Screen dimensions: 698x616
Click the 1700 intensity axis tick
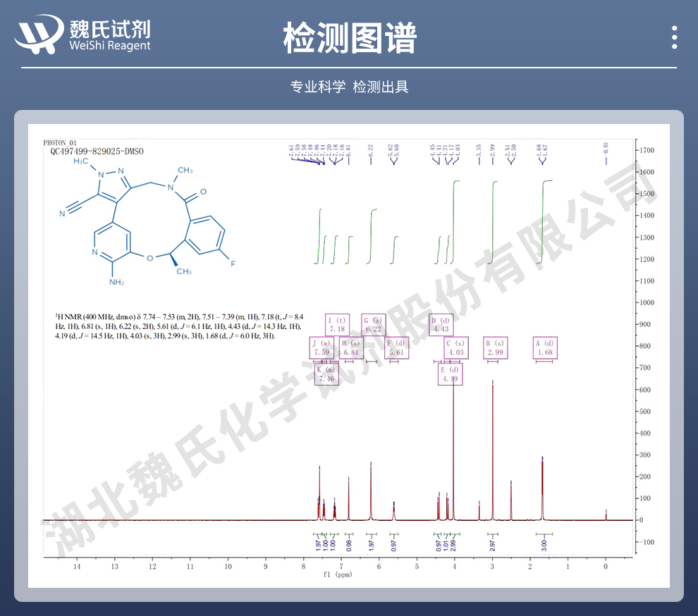[x=647, y=150]
